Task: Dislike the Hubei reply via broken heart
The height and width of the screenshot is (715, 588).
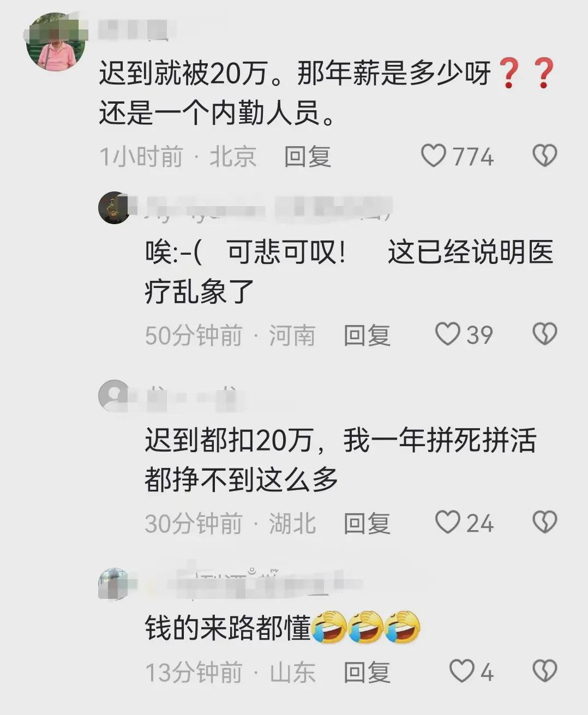Action: 544,522
